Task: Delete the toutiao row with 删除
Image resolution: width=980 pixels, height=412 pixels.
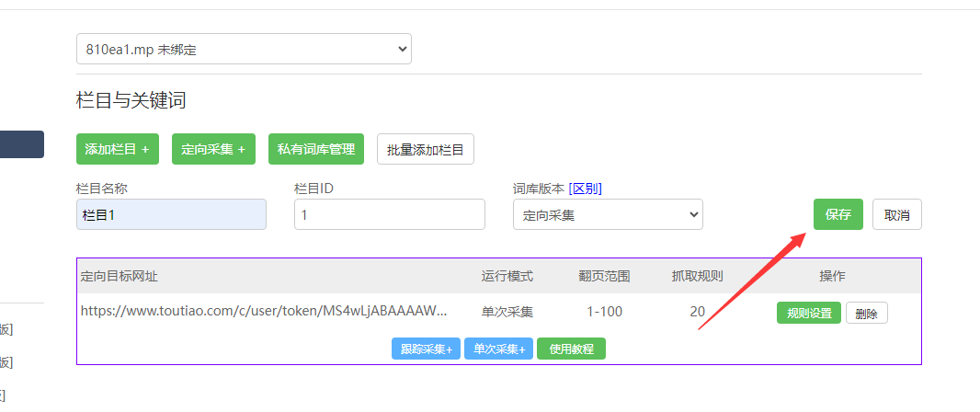Action: click(x=866, y=313)
